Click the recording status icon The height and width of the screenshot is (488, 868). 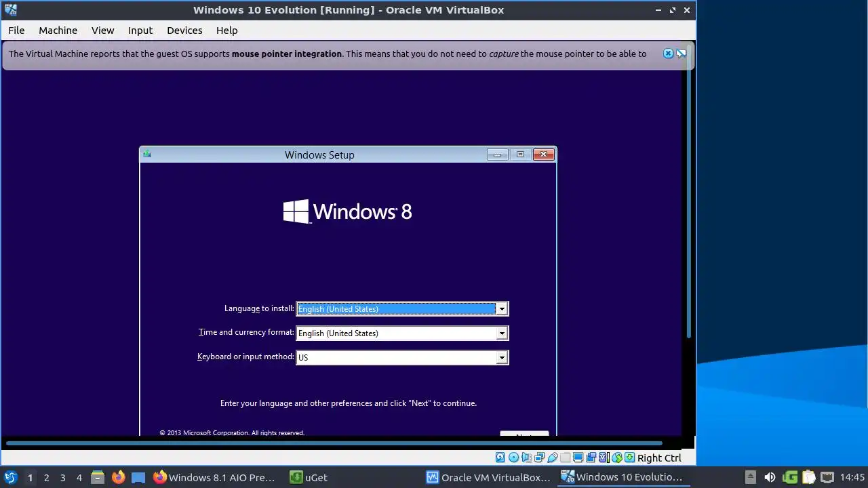(591, 457)
